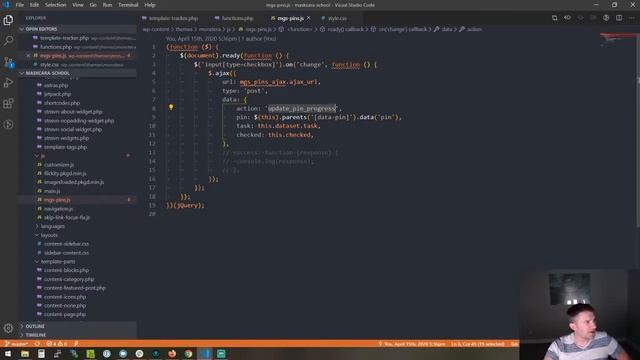Click errors and warnings count in status bar
Image resolution: width=640 pixels, height=360 pixels.
(57, 344)
